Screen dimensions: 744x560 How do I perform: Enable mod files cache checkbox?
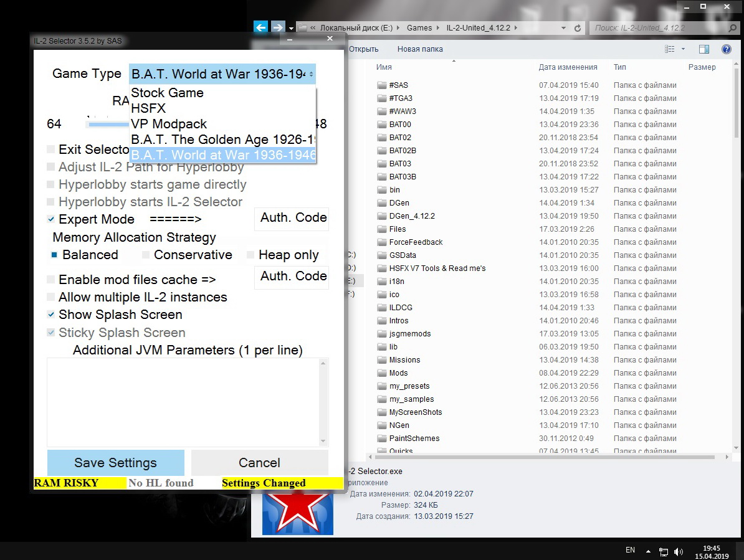click(50, 280)
